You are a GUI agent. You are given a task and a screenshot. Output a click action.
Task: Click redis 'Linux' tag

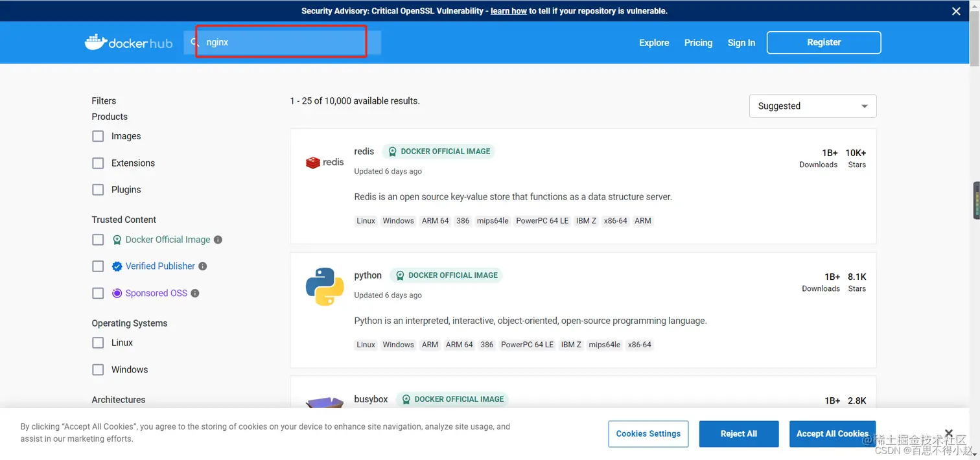click(366, 221)
